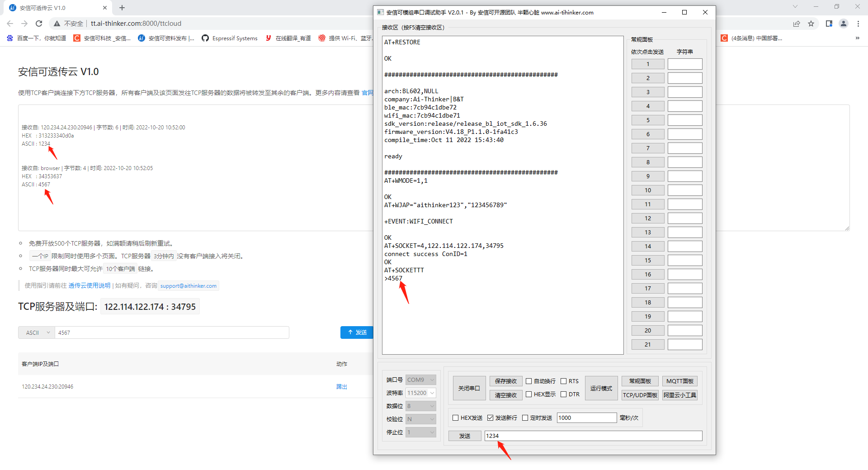
Task: Click the TCP server address 122.114.122.174 : 34795
Action: click(x=150, y=307)
